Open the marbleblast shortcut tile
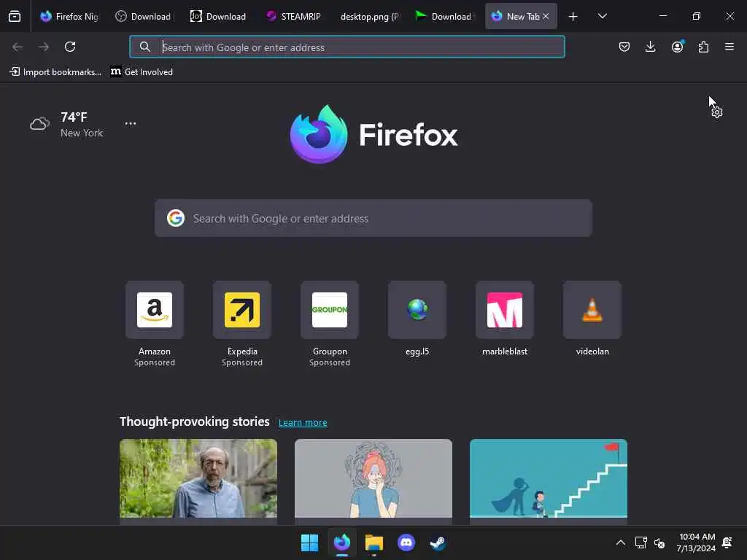The width and height of the screenshot is (747, 560). point(505,318)
